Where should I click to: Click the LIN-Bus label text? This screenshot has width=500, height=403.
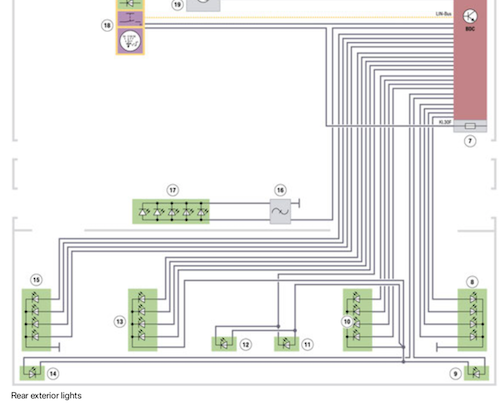point(444,14)
